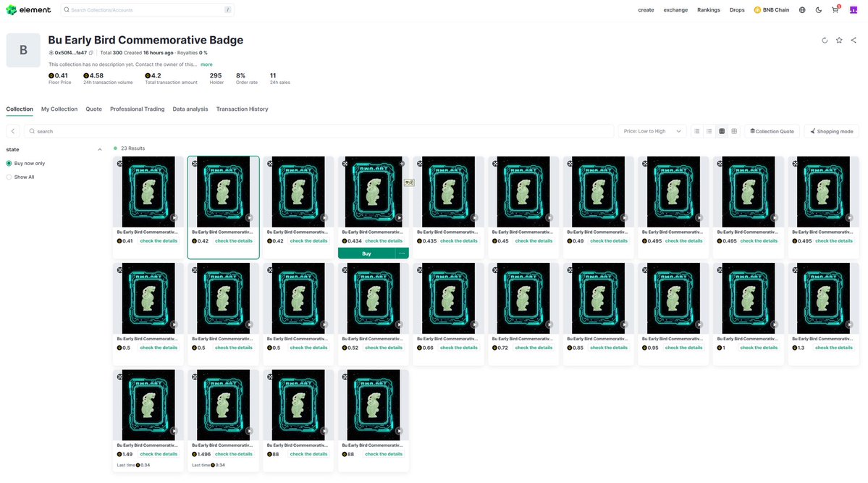The image size is (868, 483).
Task: Play the video on the 0.49 card
Action: pyautogui.click(x=624, y=218)
